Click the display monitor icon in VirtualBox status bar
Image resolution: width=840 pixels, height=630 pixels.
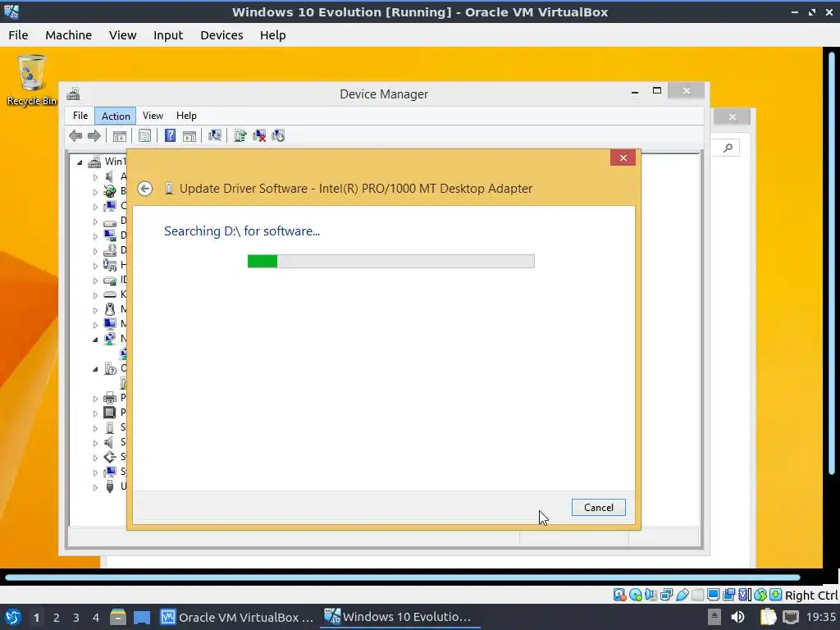tap(713, 595)
